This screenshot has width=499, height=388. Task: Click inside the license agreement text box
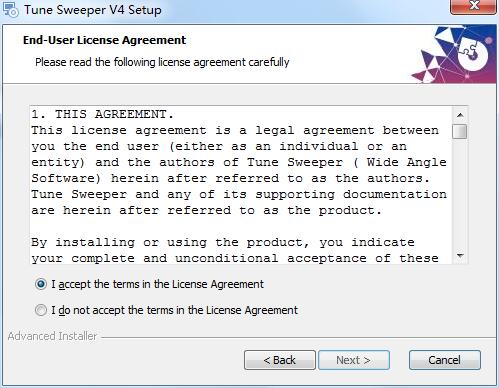click(241, 185)
